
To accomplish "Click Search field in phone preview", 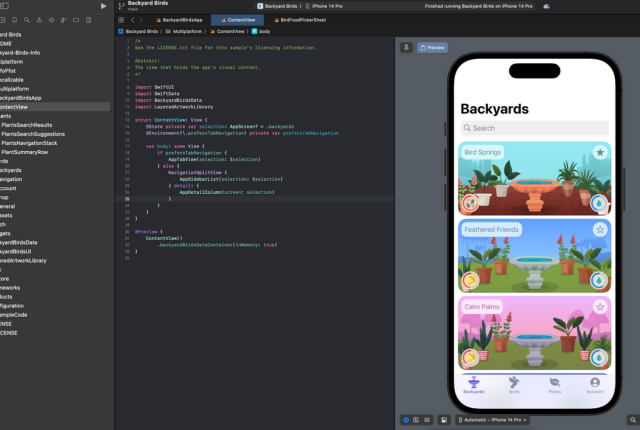I will [x=534, y=128].
